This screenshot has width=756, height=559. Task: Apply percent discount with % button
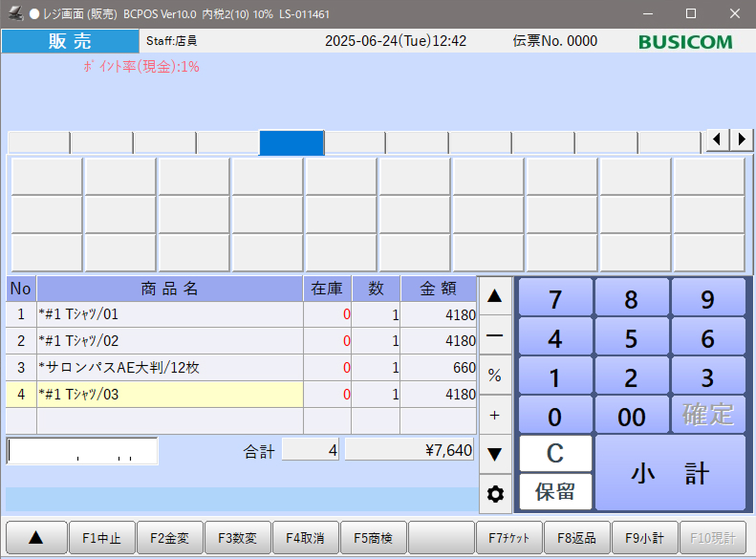[x=495, y=376]
